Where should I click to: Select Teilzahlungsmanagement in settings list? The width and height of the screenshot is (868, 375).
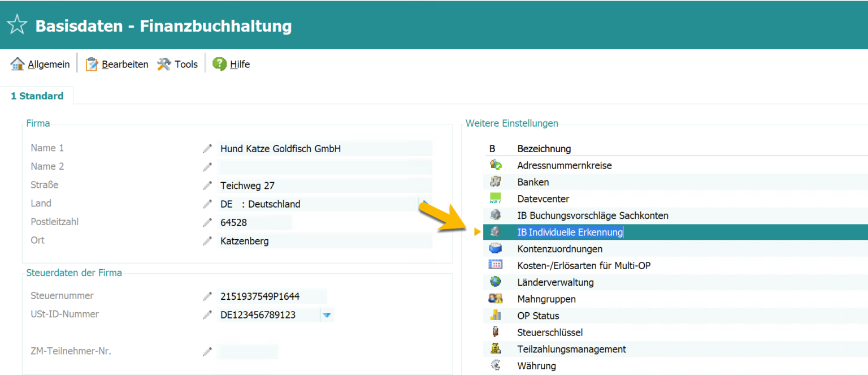click(571, 349)
